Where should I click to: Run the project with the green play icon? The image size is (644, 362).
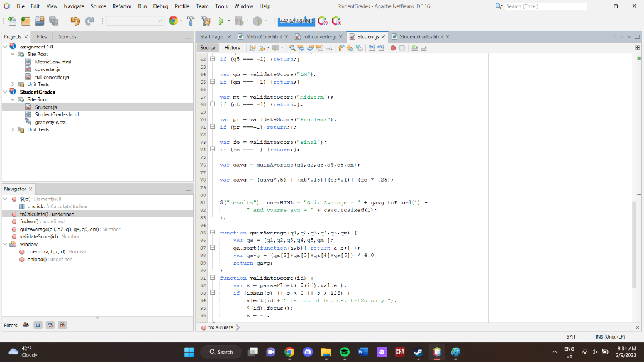[221, 21]
